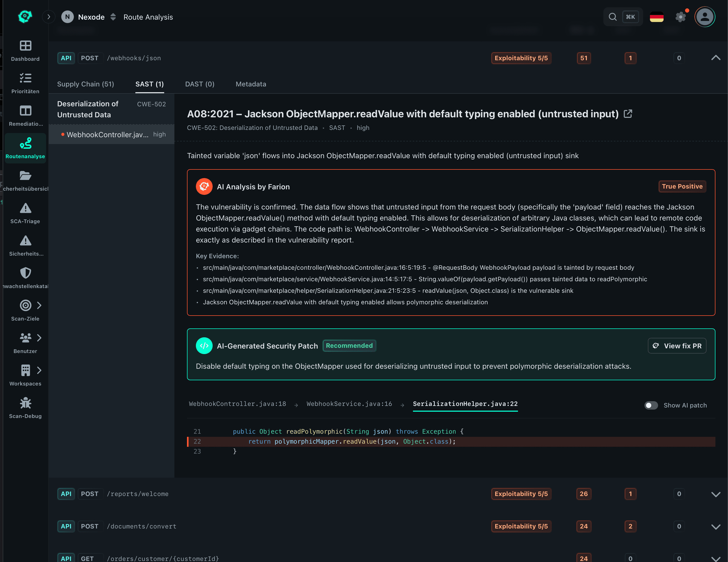Open the search with magnifier icon
728x562 pixels.
click(x=612, y=17)
